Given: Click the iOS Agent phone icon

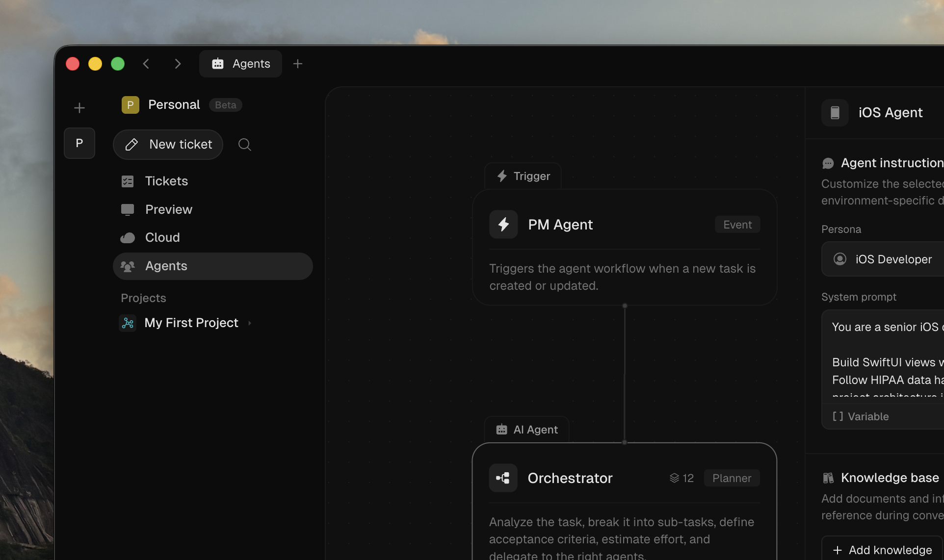Looking at the screenshot, I should (835, 113).
